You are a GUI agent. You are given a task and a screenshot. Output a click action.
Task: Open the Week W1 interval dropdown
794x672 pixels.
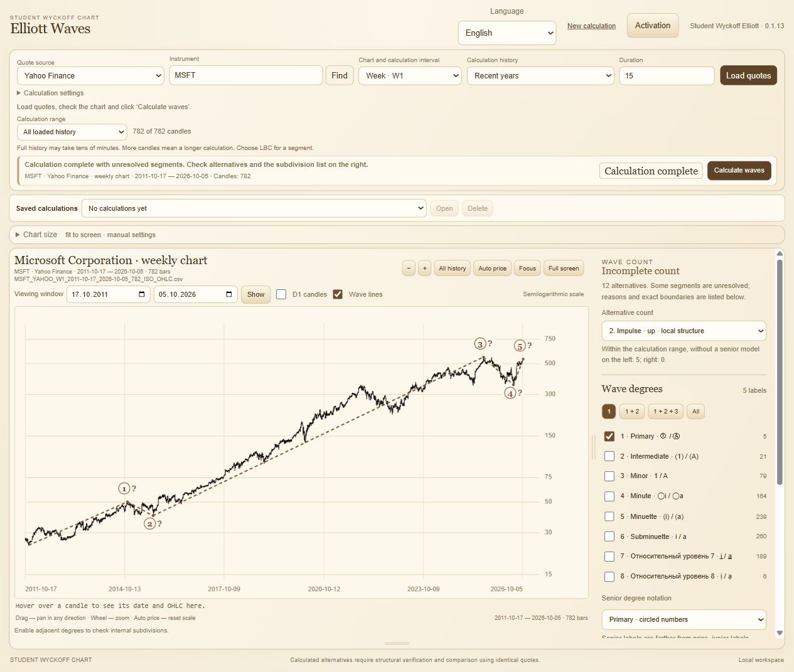coord(410,76)
